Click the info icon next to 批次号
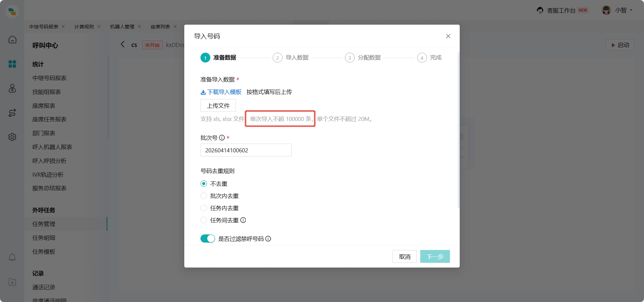 222,137
